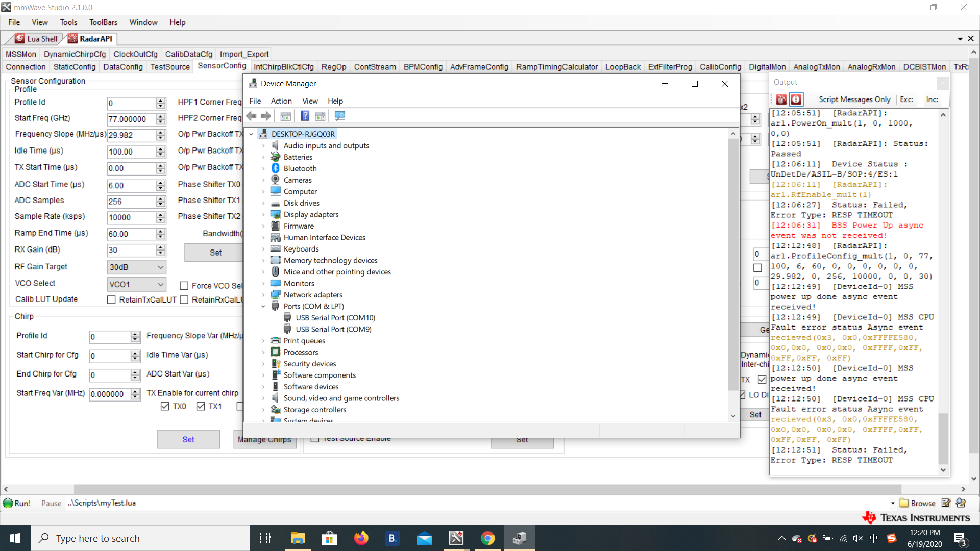Click the Show/Hide console tree toolbar icon

coord(285,116)
